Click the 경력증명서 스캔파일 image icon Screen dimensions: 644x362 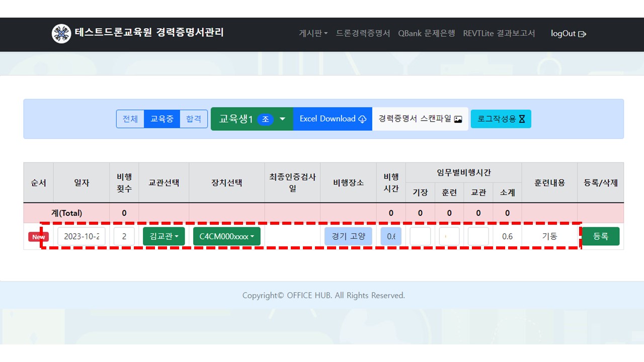coord(458,119)
